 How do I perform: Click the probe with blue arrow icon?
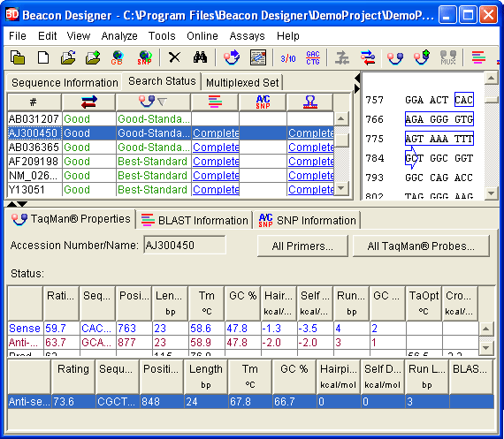(232, 57)
